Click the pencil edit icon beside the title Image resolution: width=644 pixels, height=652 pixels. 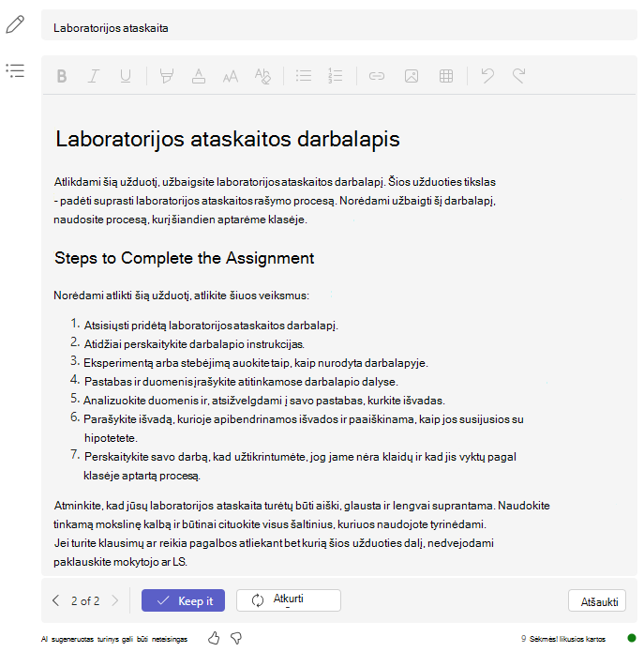click(15, 24)
